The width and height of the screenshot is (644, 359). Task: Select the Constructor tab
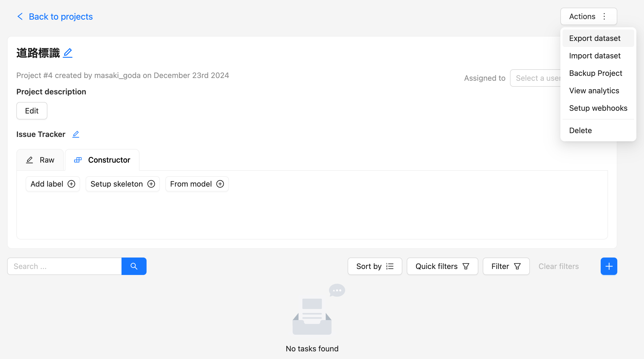click(x=102, y=160)
